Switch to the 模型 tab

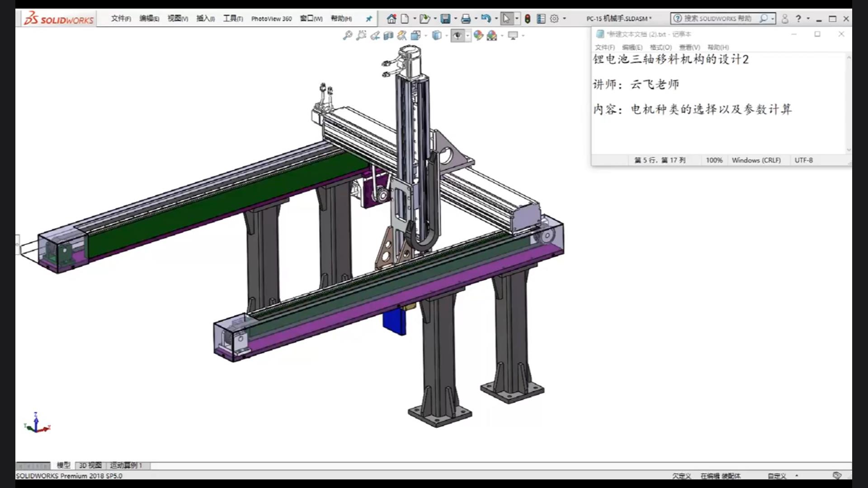[x=63, y=465]
